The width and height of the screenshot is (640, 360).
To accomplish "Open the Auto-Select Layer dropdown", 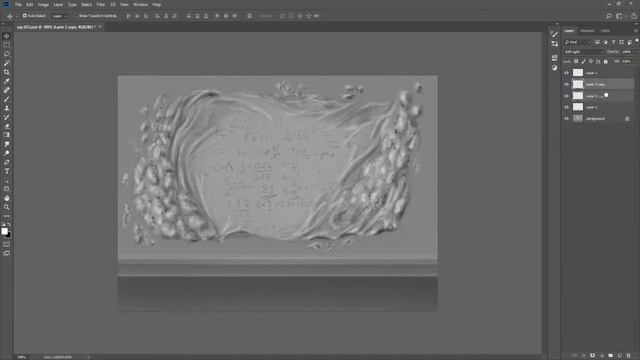I will point(60,16).
